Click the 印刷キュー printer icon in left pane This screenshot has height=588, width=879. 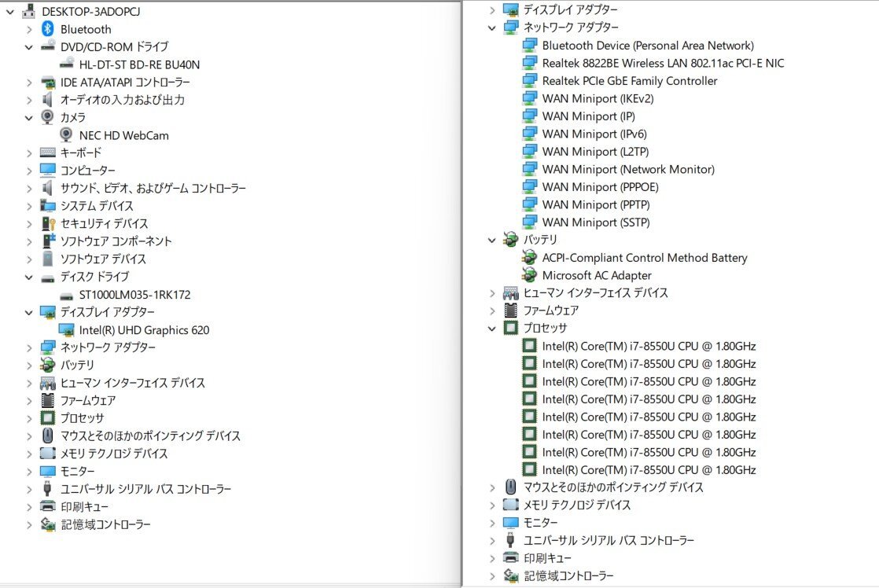point(48,506)
